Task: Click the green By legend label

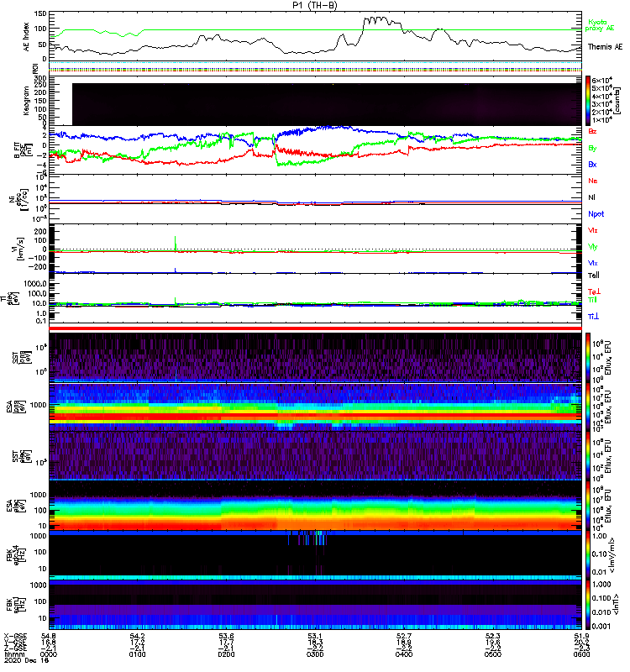Action: point(593,148)
